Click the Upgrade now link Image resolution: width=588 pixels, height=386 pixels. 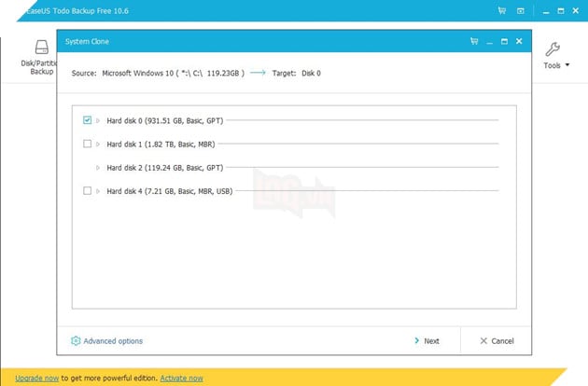point(36,379)
